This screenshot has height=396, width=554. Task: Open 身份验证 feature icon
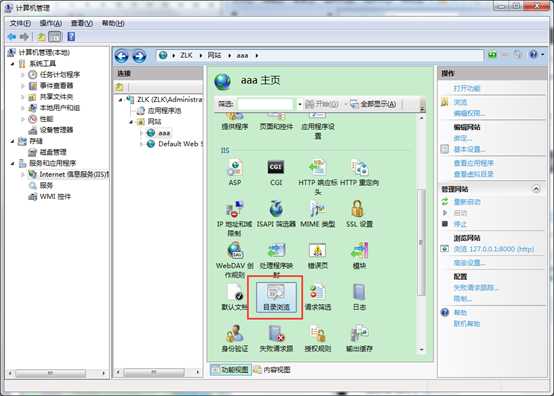235,338
